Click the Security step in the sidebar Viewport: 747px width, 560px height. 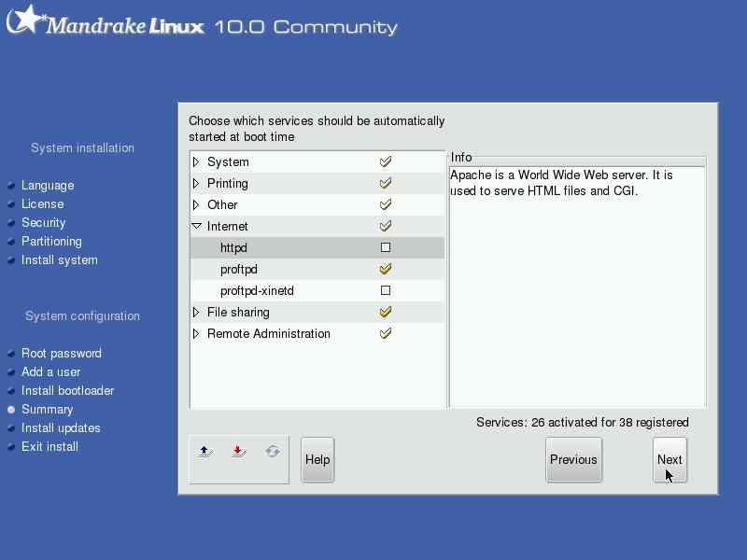(x=43, y=222)
